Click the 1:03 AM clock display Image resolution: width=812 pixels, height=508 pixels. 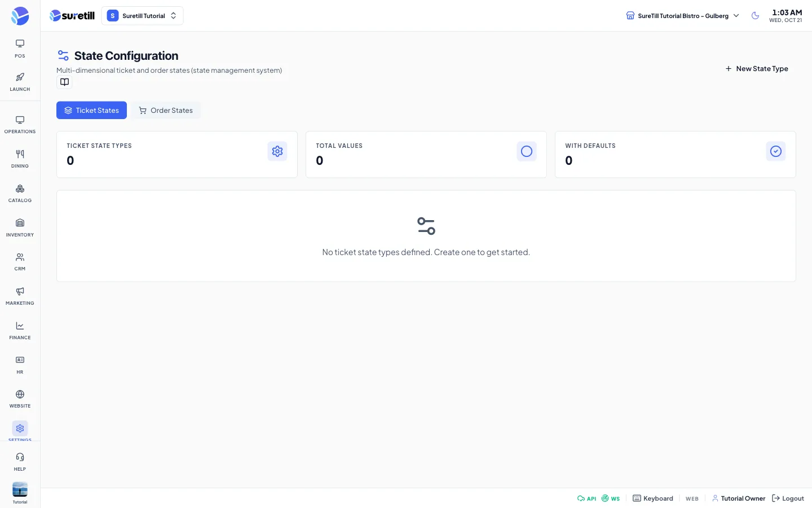[x=787, y=12]
